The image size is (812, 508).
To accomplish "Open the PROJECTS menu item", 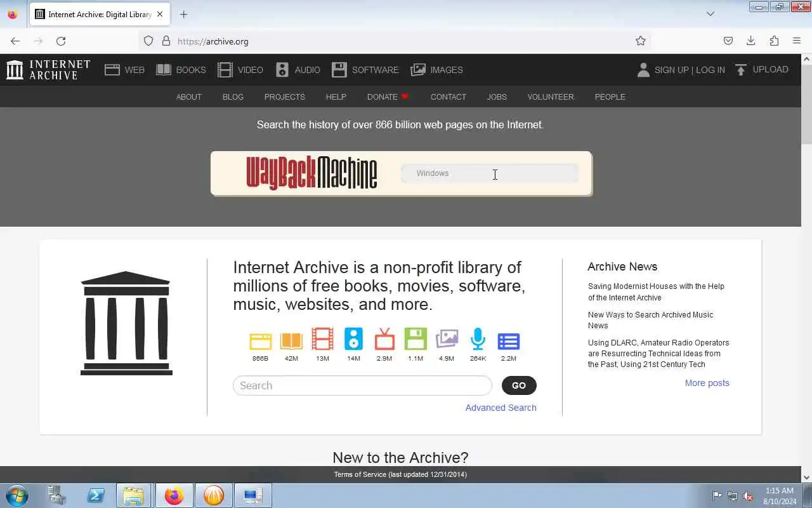I will pyautogui.click(x=285, y=97).
